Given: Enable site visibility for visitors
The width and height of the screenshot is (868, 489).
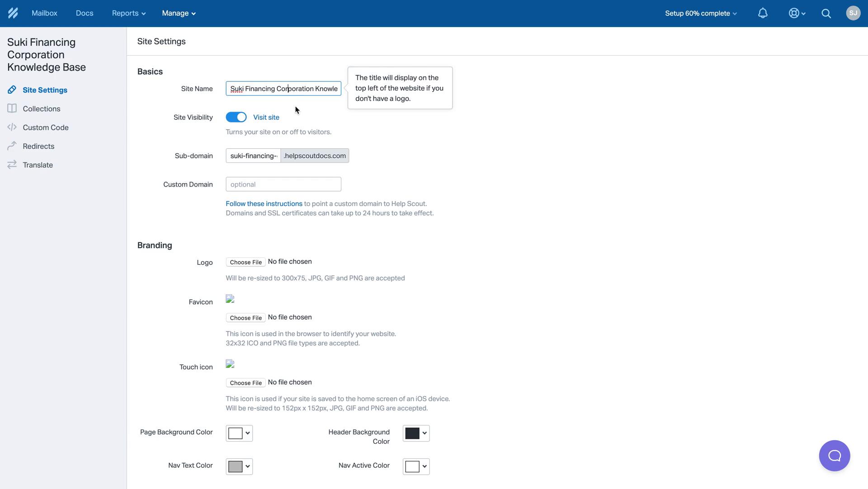Looking at the screenshot, I should point(236,117).
